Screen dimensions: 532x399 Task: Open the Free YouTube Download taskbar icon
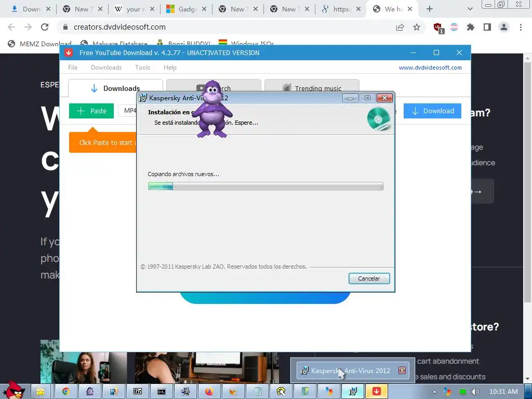377,392
